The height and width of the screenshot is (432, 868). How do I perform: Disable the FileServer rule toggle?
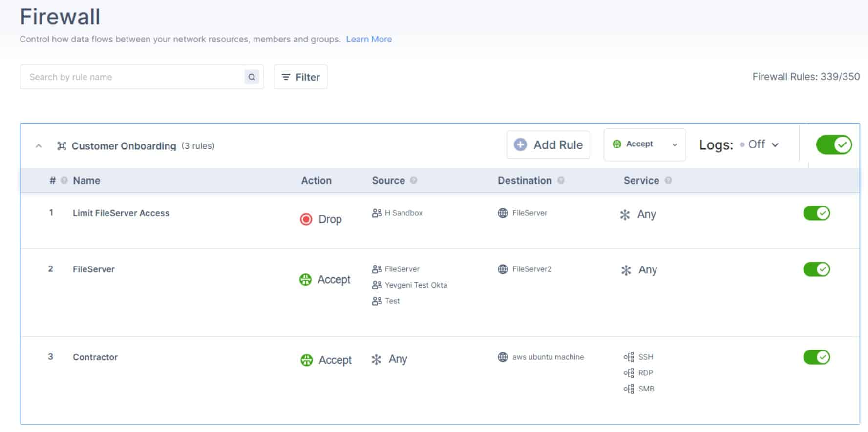click(x=817, y=269)
